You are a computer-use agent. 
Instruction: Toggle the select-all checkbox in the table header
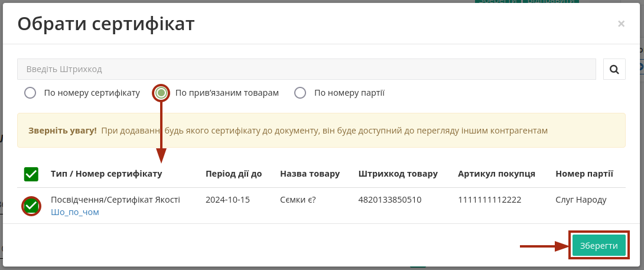coord(31,174)
